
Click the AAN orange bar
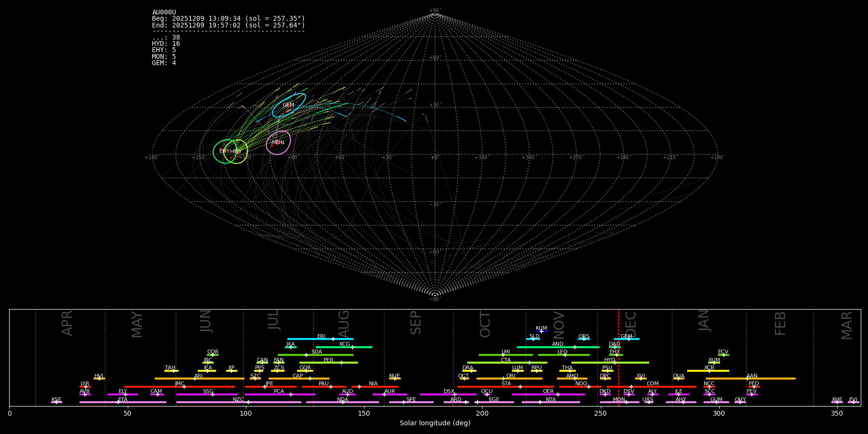(x=751, y=379)
